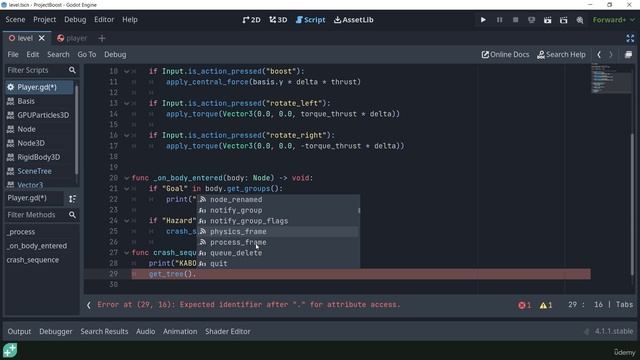
Task: Collapse the boost if-block on line 10
Action: click(x=127, y=71)
